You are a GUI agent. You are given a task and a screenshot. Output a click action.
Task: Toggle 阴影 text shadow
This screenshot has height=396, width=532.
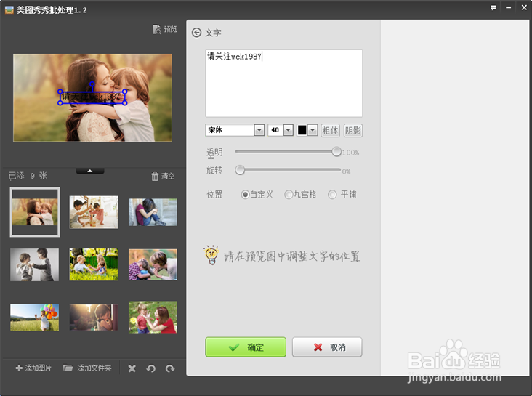[x=353, y=130]
